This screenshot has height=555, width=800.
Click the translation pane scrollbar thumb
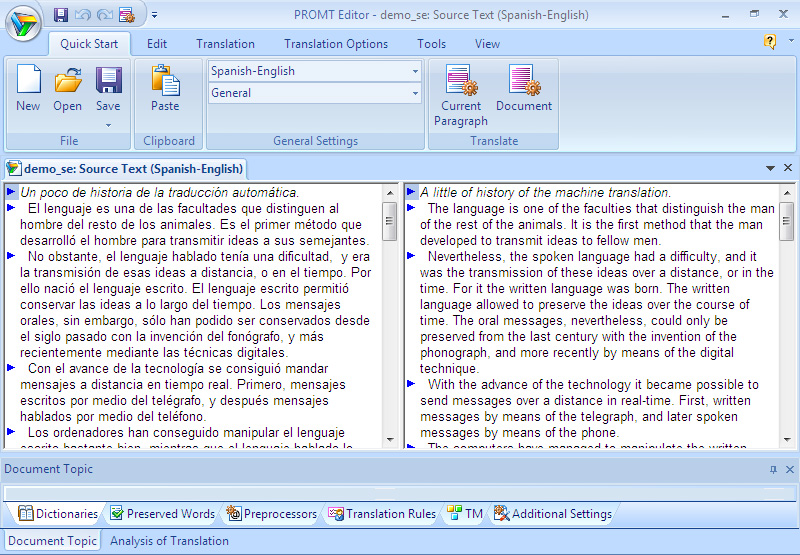pos(786,221)
